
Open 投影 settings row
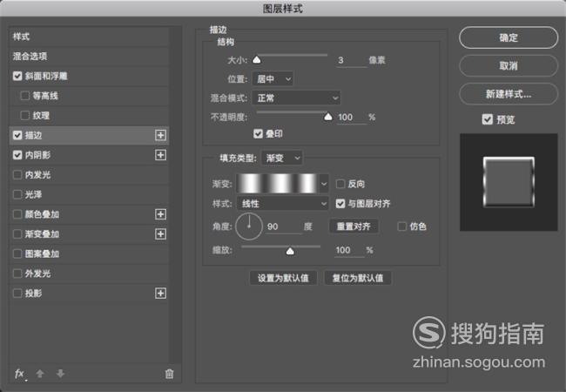click(x=89, y=294)
